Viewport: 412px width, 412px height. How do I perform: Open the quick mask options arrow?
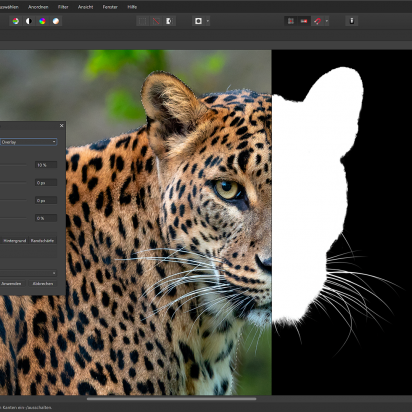coord(208,21)
